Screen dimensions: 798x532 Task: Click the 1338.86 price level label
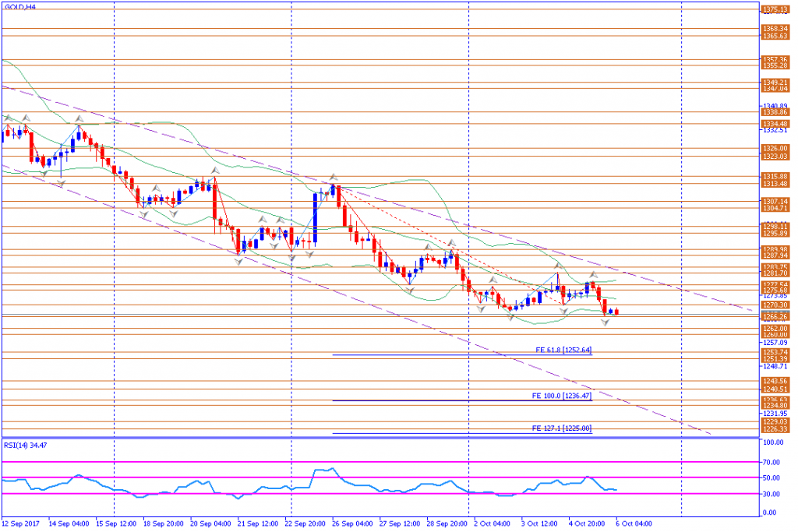coord(775,112)
